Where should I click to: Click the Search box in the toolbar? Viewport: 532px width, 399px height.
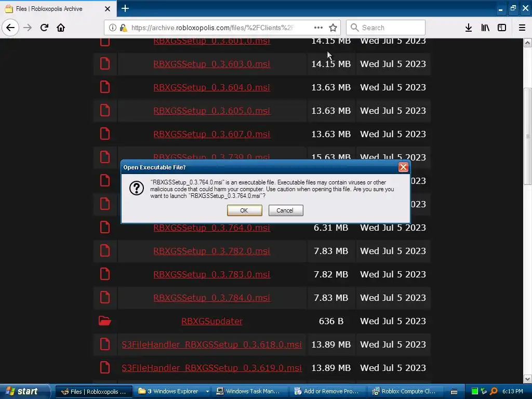click(386, 28)
